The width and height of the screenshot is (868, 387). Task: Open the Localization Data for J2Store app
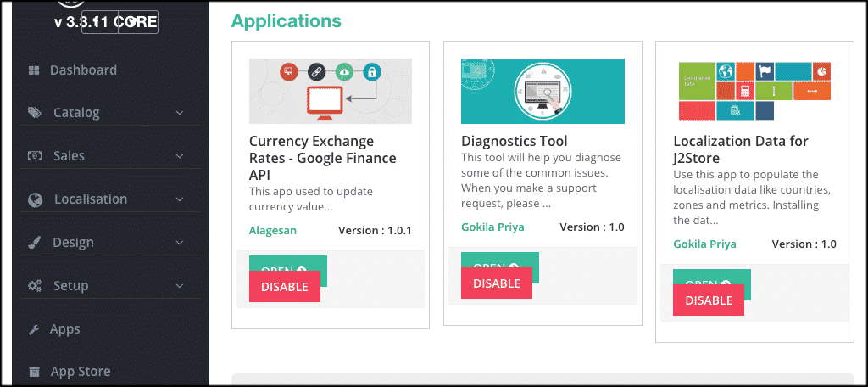pos(712,278)
